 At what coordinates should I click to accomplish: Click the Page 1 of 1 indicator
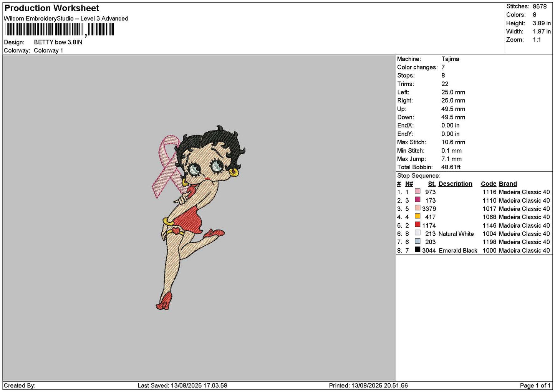535,385
